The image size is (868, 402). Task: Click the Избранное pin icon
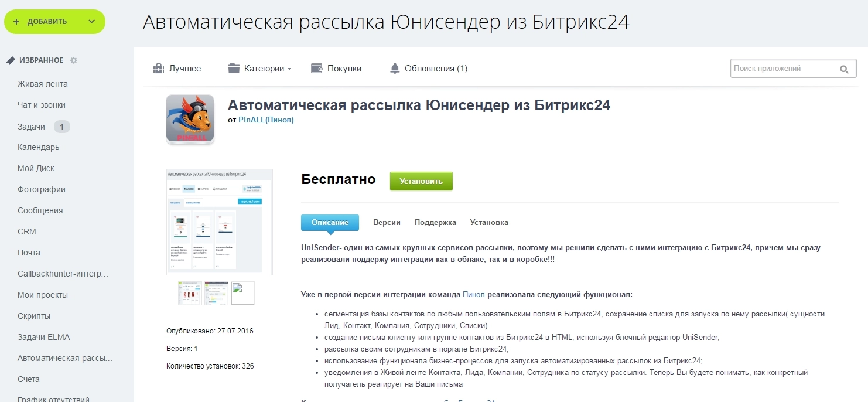pos(11,60)
